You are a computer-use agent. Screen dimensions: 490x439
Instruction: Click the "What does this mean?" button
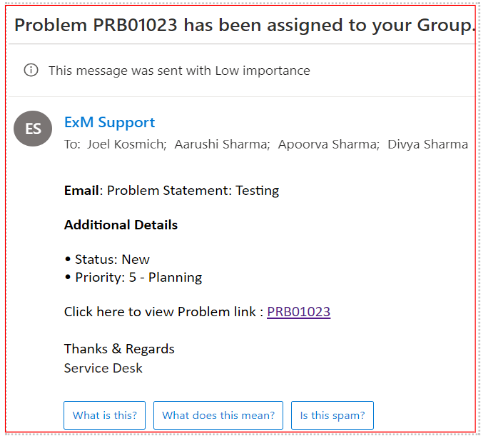click(218, 415)
